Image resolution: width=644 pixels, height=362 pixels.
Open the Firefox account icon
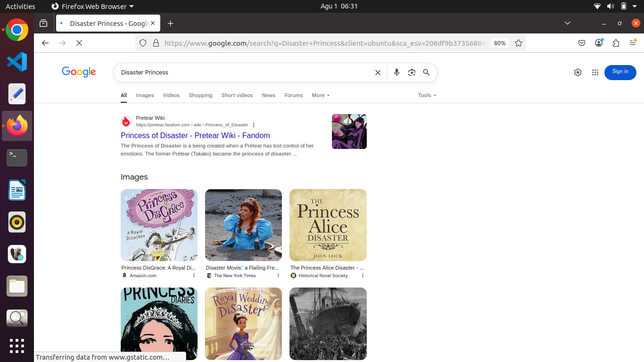pos(599,43)
